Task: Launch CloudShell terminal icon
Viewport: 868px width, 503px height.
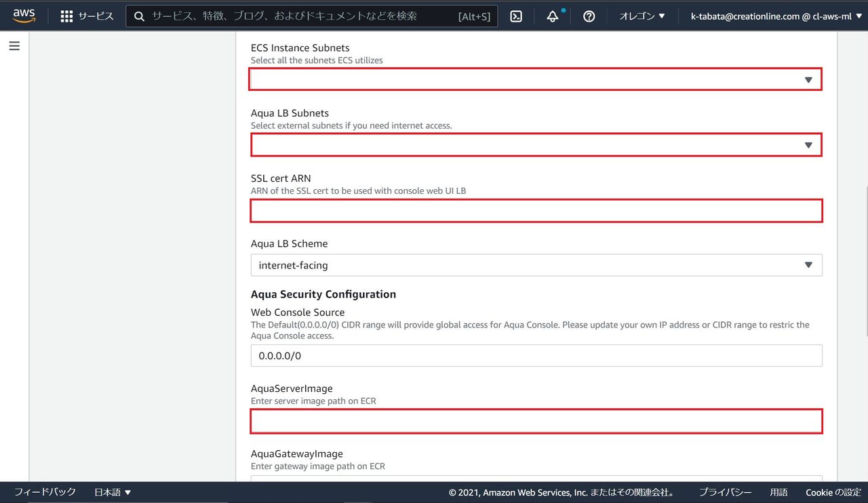Action: pos(516,16)
